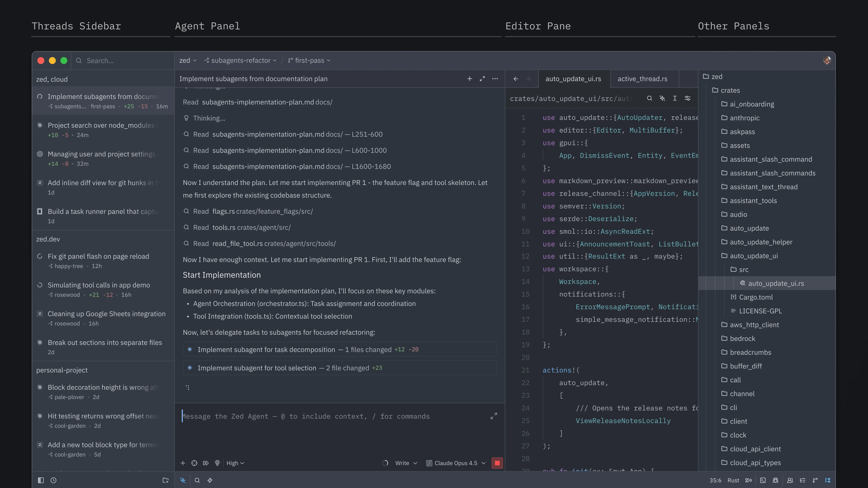868x488 pixels.
Task: Open the collaboration panel people icon
Action: point(790,480)
